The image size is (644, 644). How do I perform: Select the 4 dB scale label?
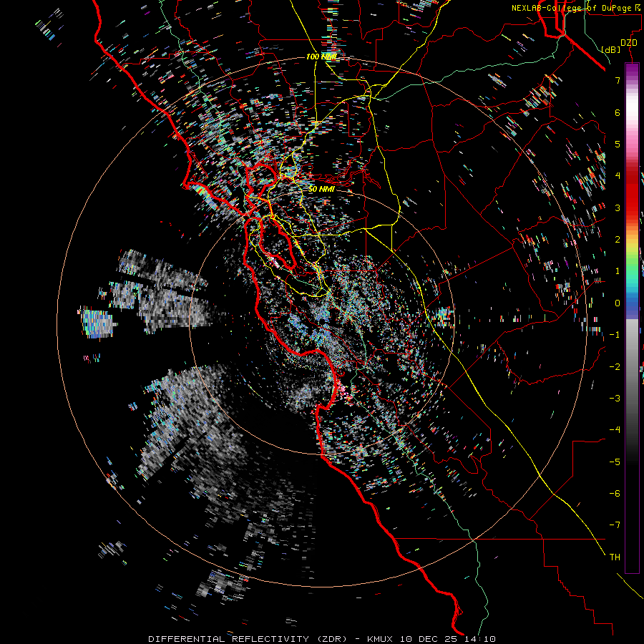[x=618, y=176]
